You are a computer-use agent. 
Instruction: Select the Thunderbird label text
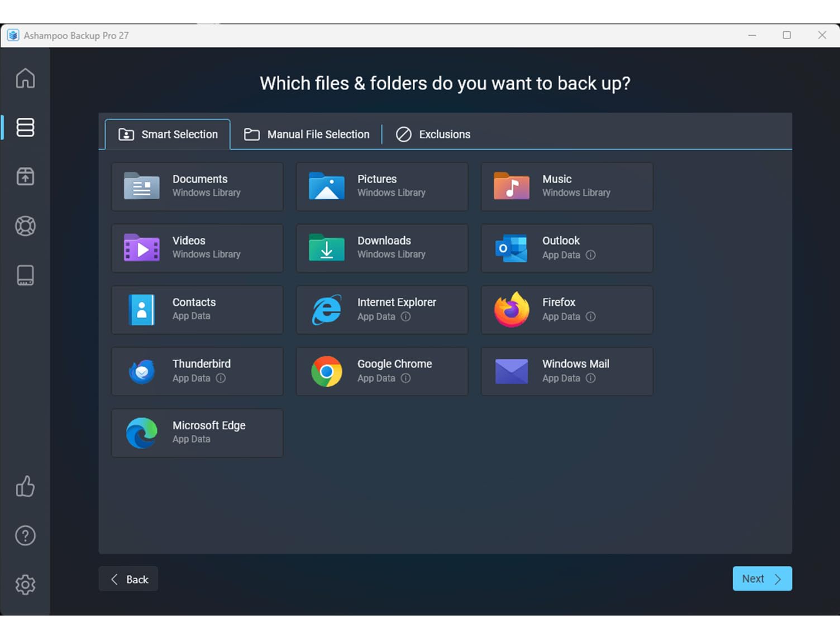click(201, 364)
